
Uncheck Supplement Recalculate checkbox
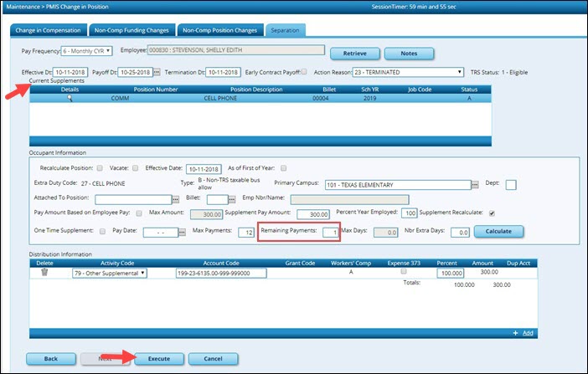[x=493, y=213]
